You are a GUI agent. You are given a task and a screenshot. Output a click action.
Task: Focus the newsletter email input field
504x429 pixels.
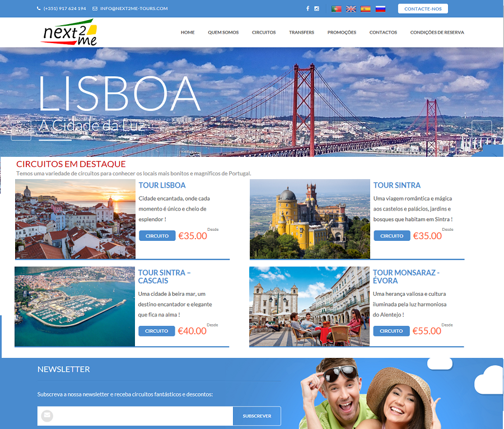coord(135,416)
